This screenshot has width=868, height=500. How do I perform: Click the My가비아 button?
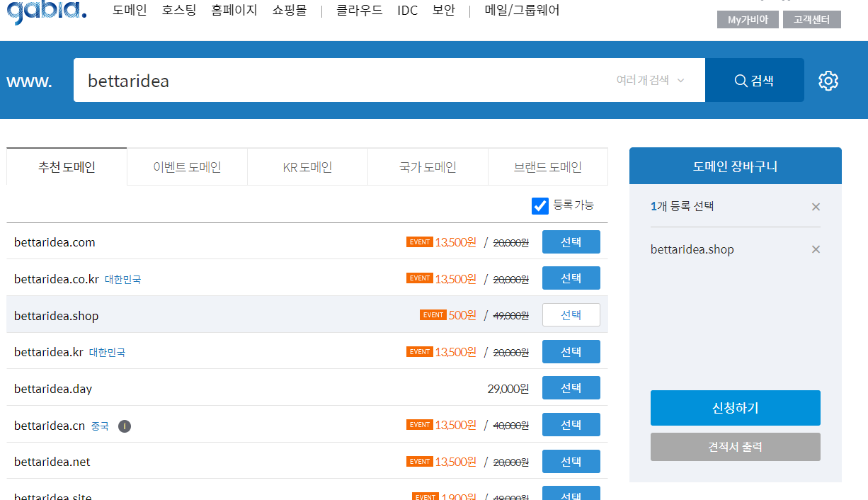coord(748,20)
